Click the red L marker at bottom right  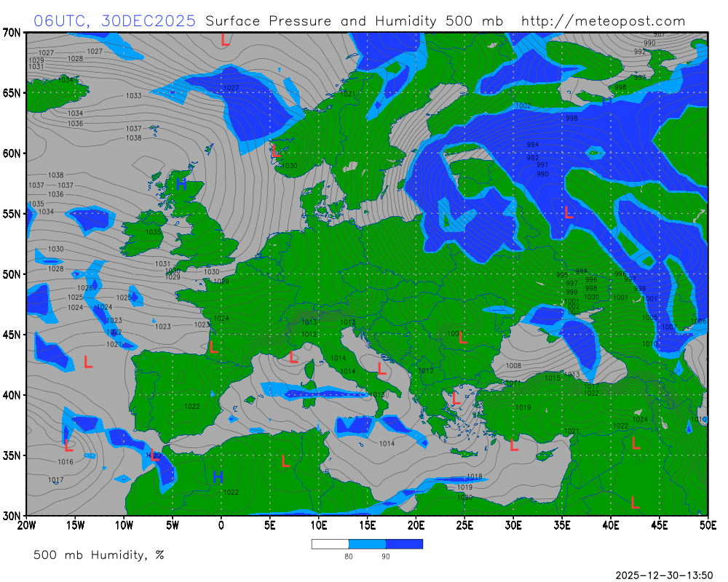[635, 502]
